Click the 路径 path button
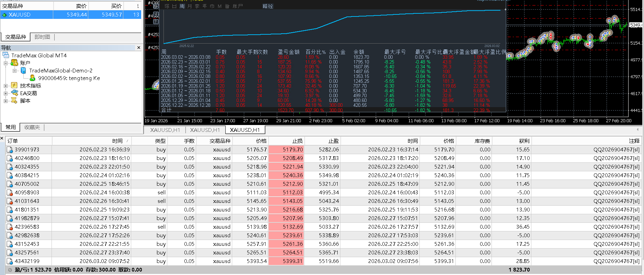Image resolution: width=644 pixels, height=275 pixels. click(x=268, y=6)
